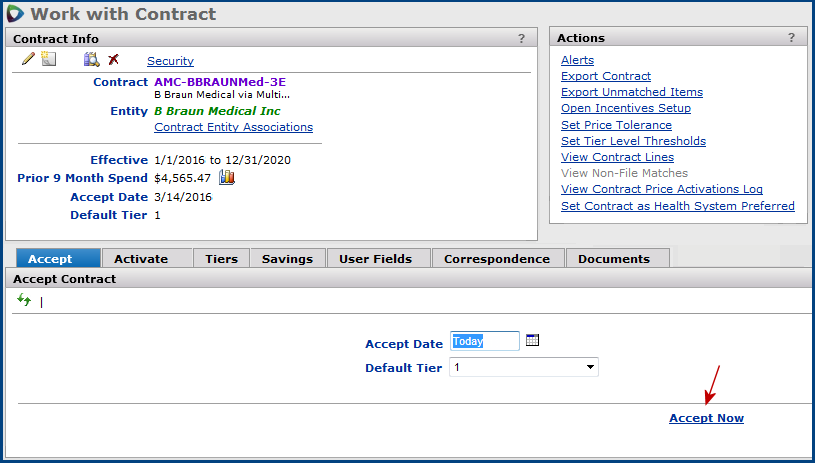Go to the Savings tab
Image resolution: width=815 pixels, height=463 pixels.
pos(287,259)
